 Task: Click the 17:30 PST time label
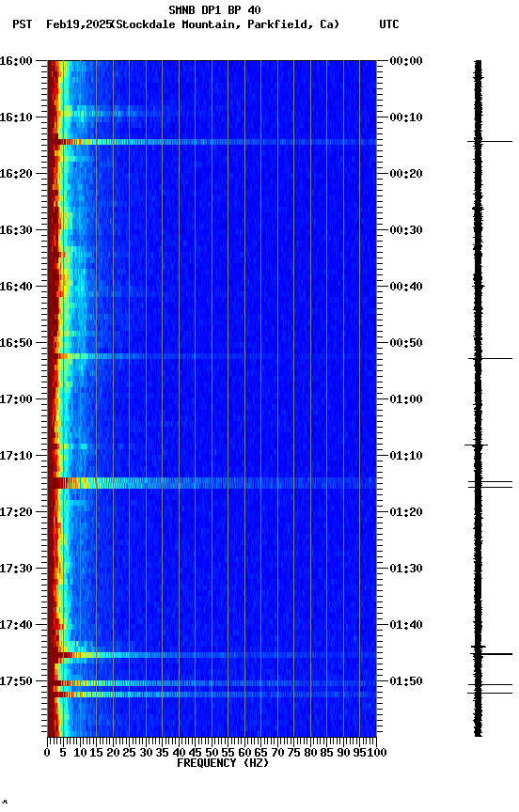(x=16, y=570)
